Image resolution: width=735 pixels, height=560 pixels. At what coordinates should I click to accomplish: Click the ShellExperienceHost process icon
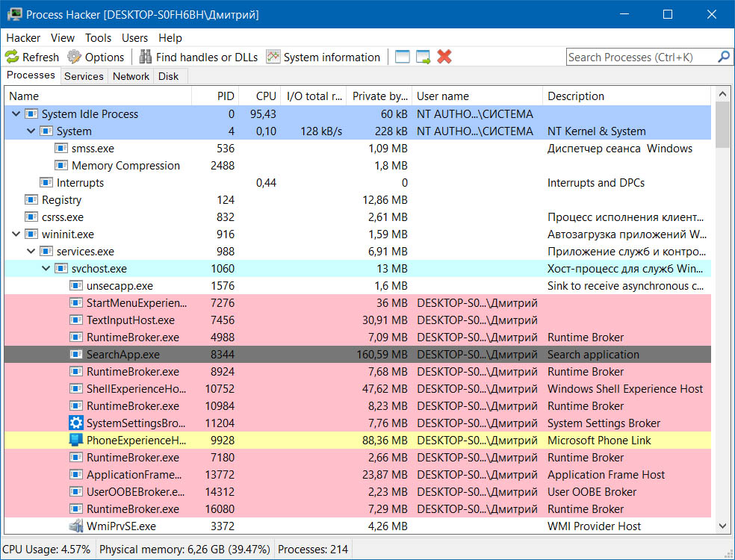click(76, 389)
